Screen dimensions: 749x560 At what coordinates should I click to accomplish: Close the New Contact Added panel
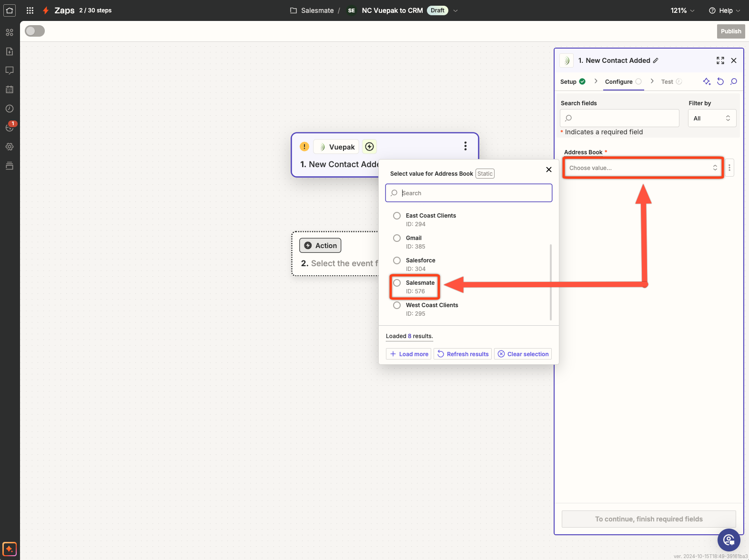[734, 60]
